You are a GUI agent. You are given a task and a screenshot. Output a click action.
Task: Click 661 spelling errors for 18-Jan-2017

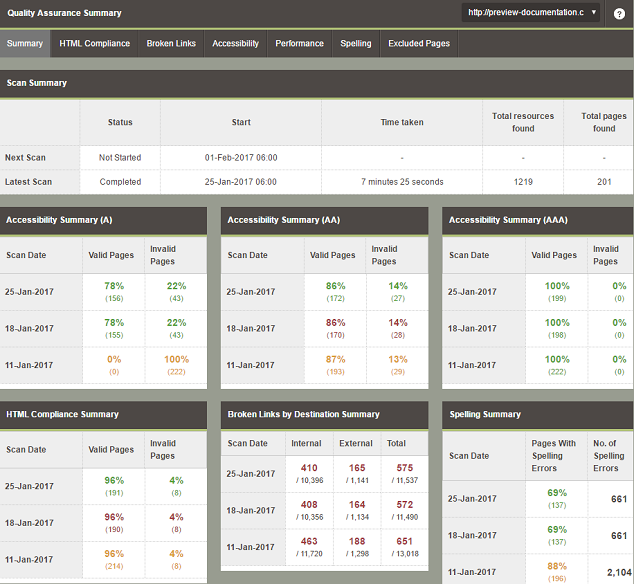pyautogui.click(x=619, y=535)
